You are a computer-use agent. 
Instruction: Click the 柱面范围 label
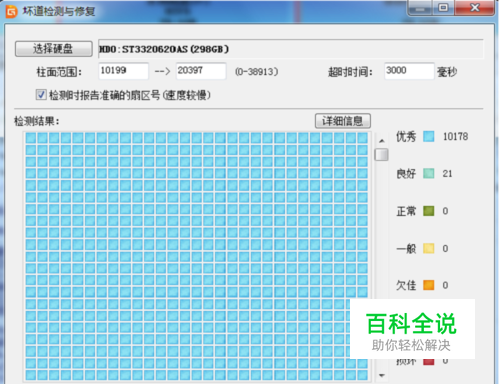[59, 72]
